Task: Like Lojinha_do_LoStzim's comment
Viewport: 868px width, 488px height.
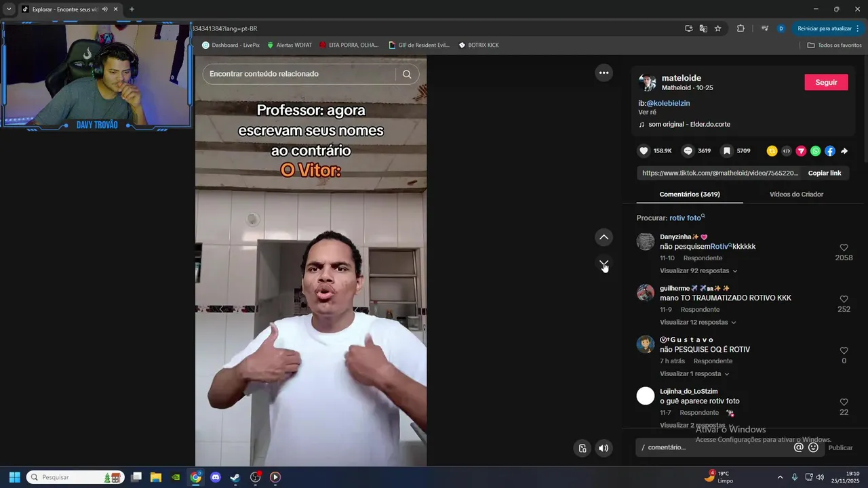Action: click(x=844, y=403)
